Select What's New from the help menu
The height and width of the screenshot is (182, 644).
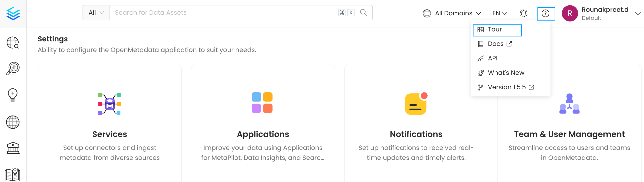[x=506, y=73]
